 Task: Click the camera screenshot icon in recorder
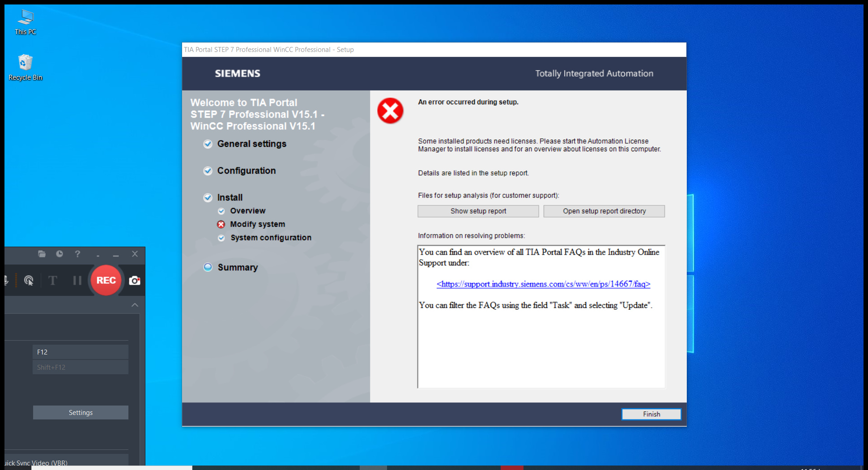[135, 281]
